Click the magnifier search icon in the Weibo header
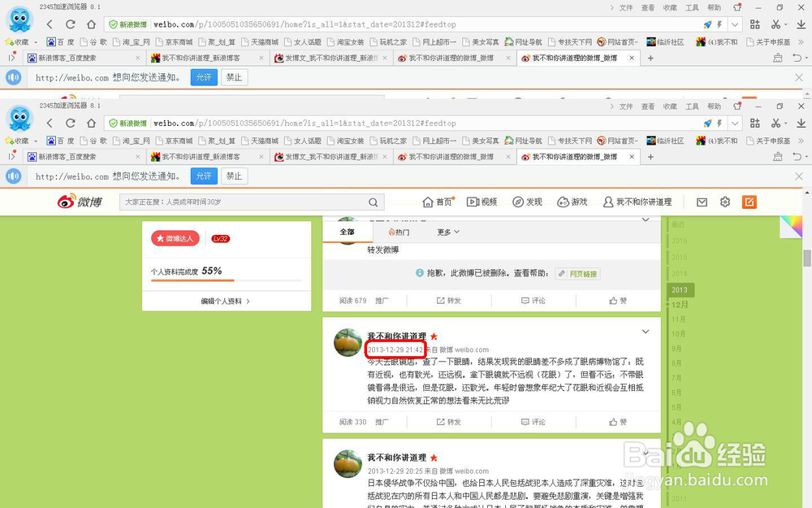Image resolution: width=812 pixels, height=508 pixels. click(x=374, y=202)
